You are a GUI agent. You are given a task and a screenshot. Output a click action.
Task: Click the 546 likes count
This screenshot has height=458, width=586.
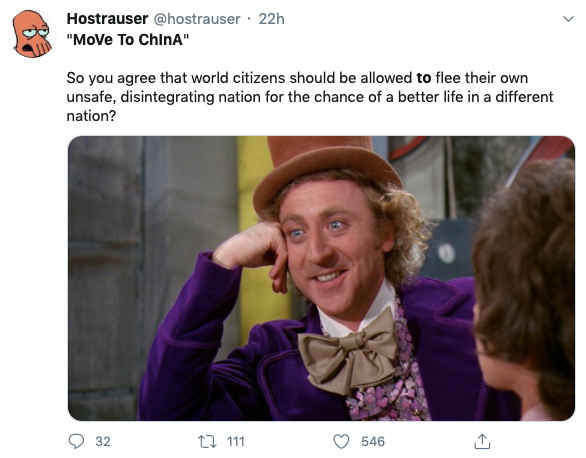click(373, 442)
